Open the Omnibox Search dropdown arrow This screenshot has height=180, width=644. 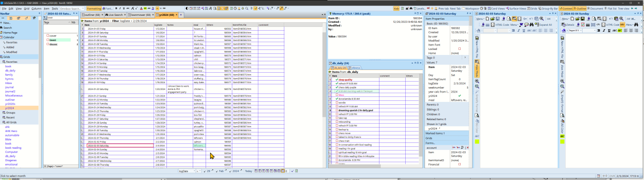(83, 8)
